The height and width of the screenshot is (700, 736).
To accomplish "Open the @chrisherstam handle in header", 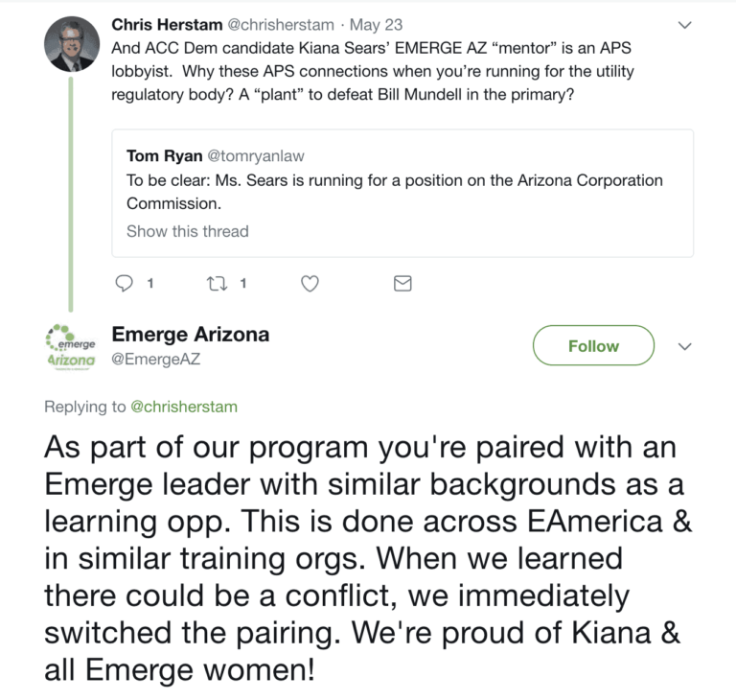I will tap(281, 24).
